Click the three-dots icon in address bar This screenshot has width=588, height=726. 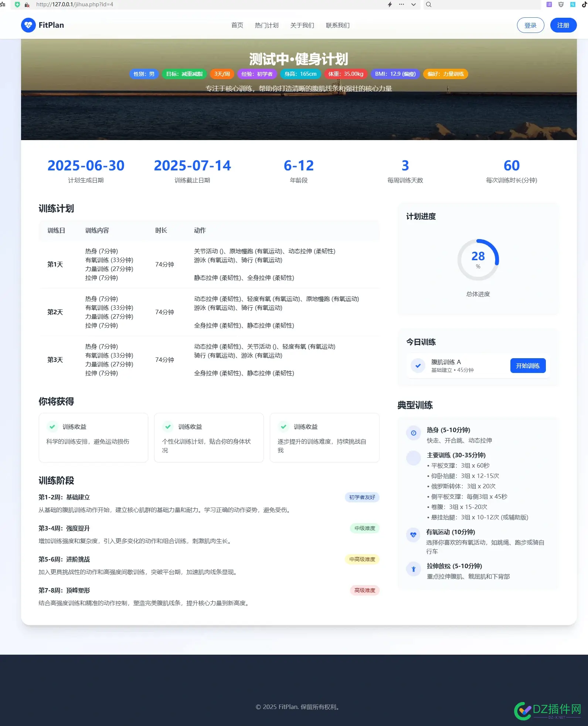point(401,4)
